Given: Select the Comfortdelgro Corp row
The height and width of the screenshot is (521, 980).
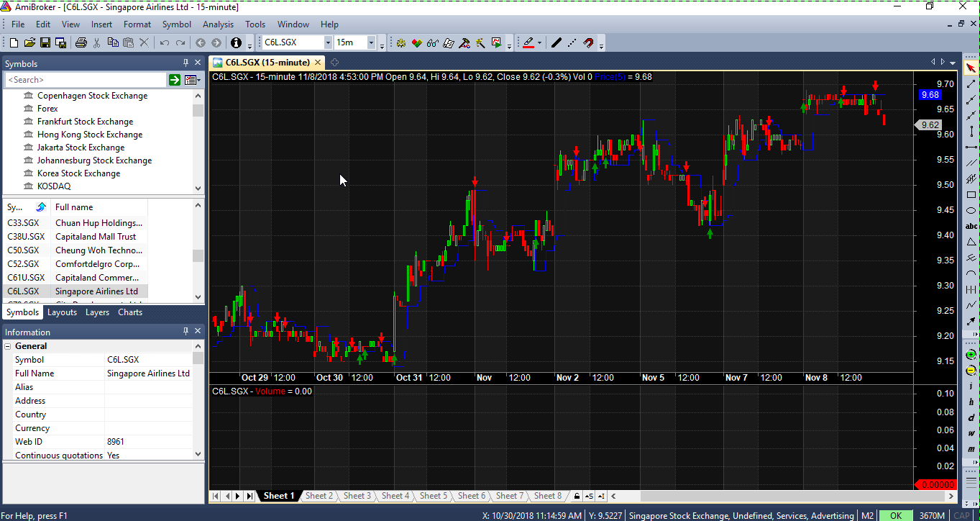Looking at the screenshot, I should point(76,264).
